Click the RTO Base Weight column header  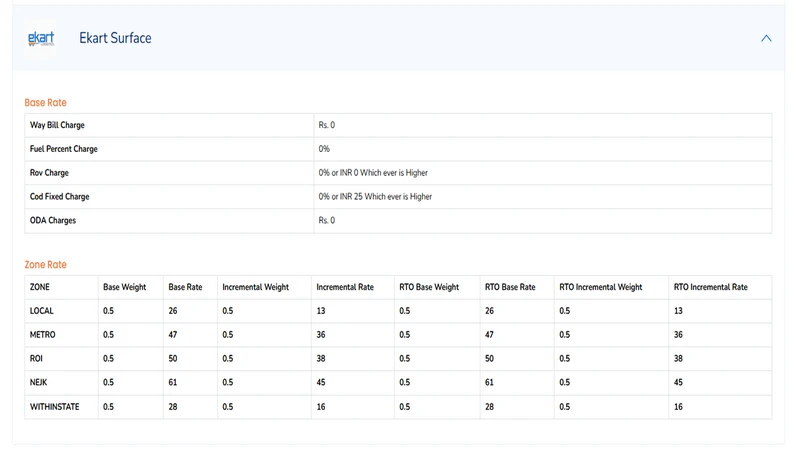tap(429, 287)
